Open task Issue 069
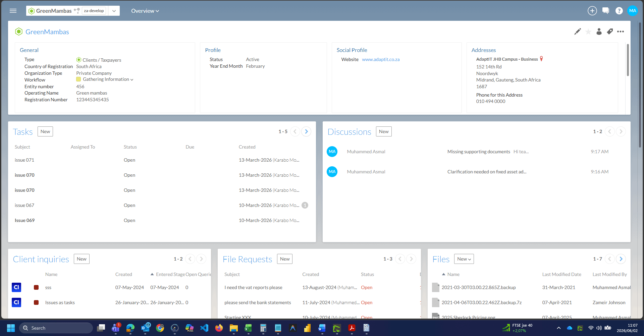The image size is (644, 336). (x=24, y=220)
